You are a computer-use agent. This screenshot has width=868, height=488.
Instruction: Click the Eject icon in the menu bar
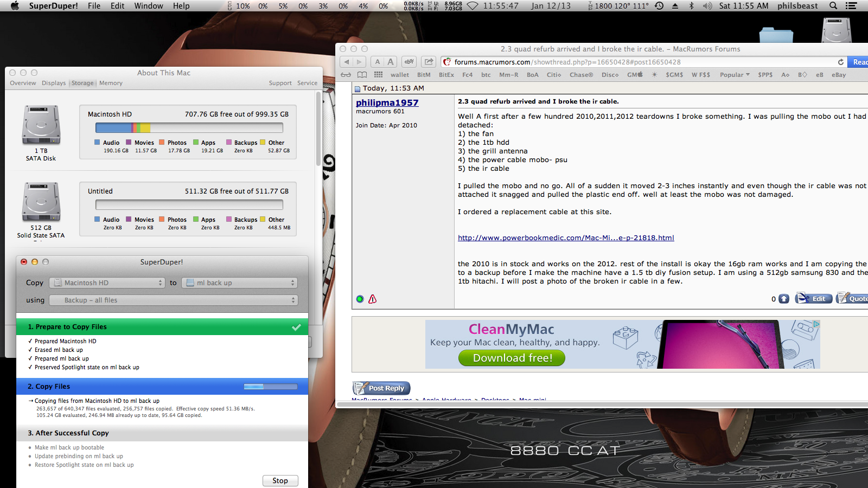coord(675,6)
